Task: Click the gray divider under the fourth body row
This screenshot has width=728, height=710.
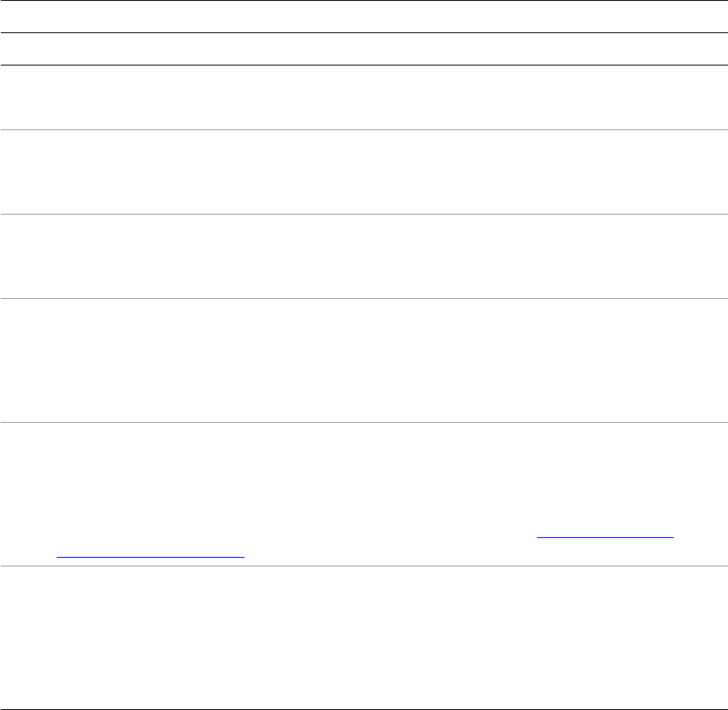Action: click(x=364, y=422)
